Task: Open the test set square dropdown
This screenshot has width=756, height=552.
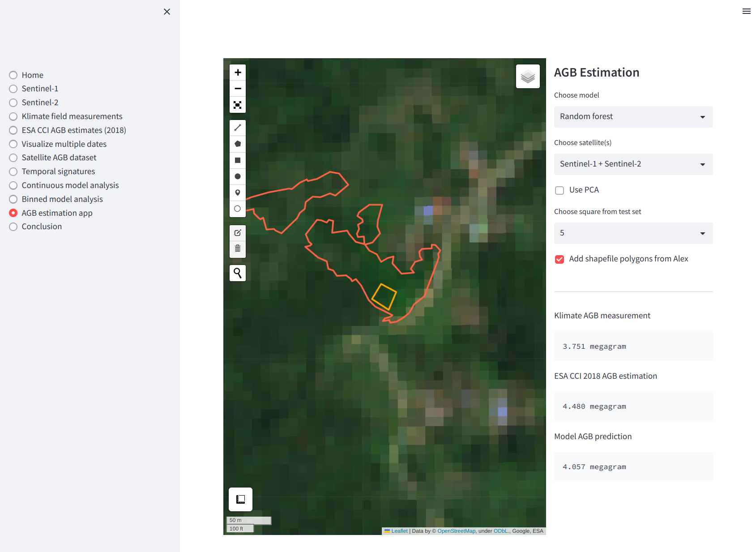Action: point(633,233)
